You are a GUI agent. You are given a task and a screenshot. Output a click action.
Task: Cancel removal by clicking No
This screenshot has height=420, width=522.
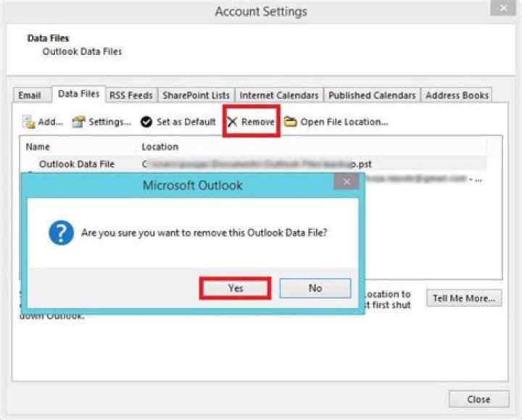(x=315, y=287)
